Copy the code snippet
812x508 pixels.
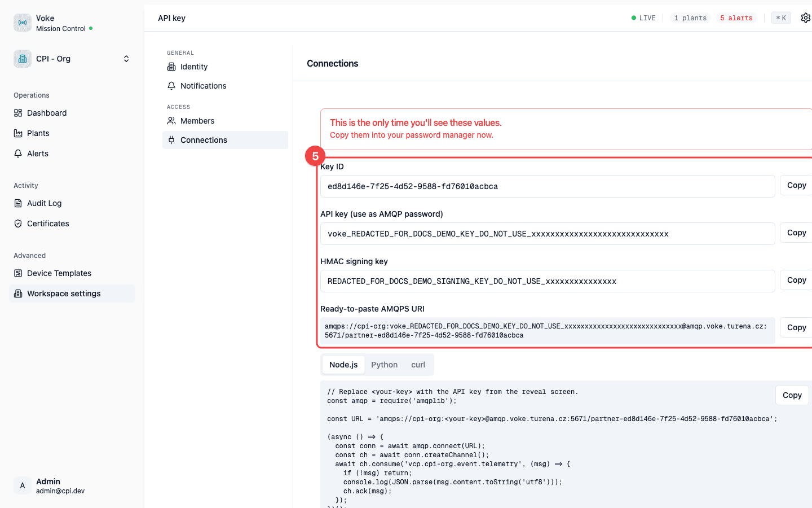(x=792, y=395)
